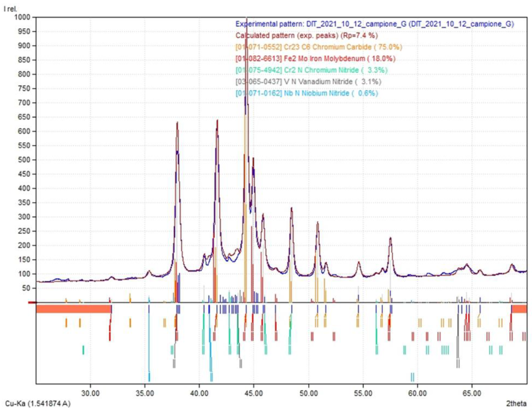Click the peak apex near 48.4 degrees

pos(291,208)
